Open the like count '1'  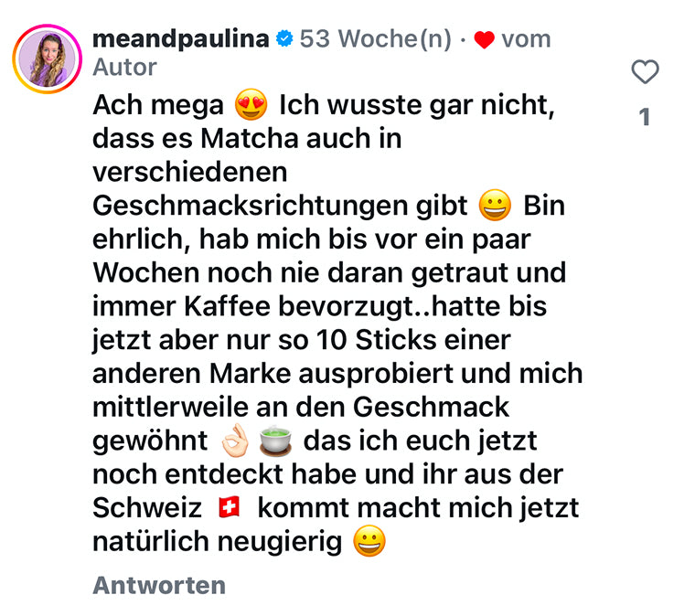point(645,117)
